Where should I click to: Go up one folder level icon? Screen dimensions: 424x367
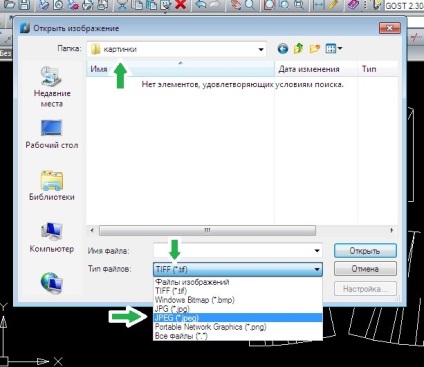tap(298, 49)
